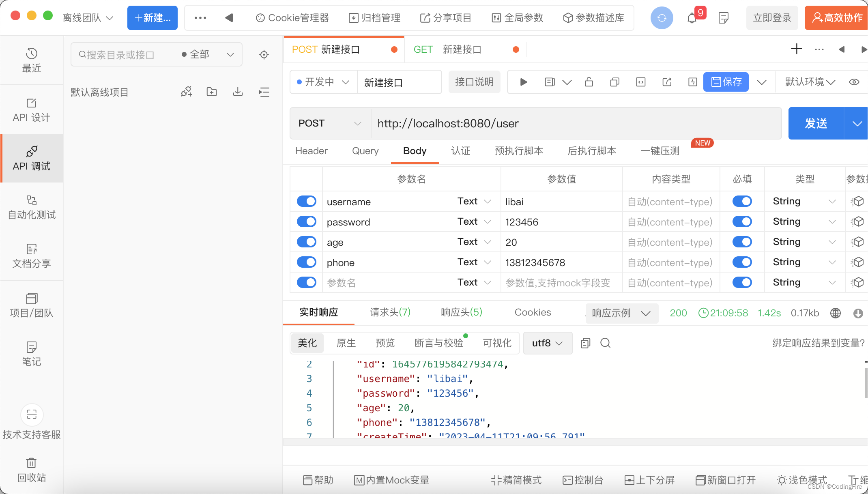This screenshot has height=494, width=868.
Task: Open the API 设计 sidebar section
Action: (x=32, y=110)
